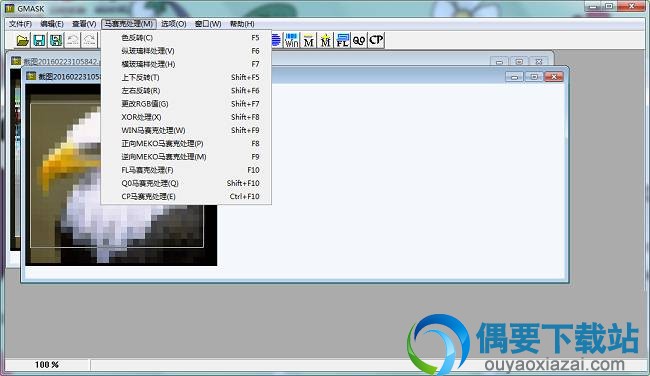Open the 窗口(W) menu
The image size is (650, 376).
[208, 24]
